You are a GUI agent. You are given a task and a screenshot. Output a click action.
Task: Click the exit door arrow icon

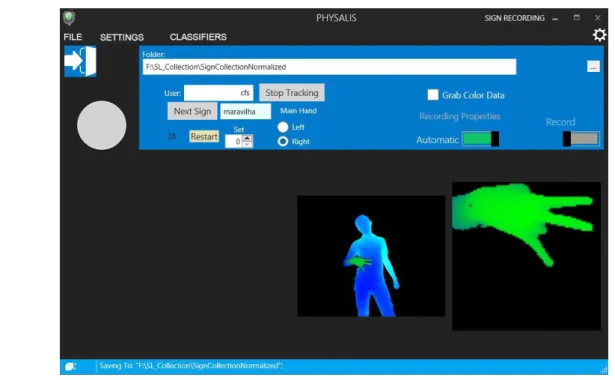point(80,61)
